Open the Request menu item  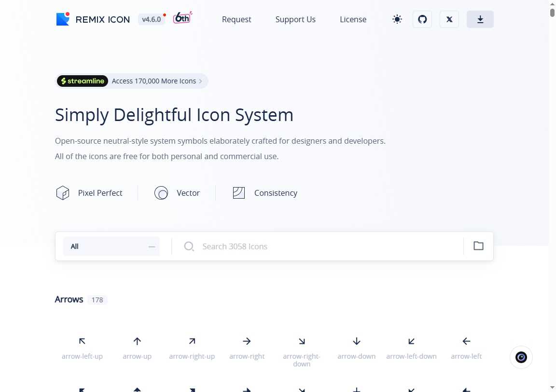236,19
